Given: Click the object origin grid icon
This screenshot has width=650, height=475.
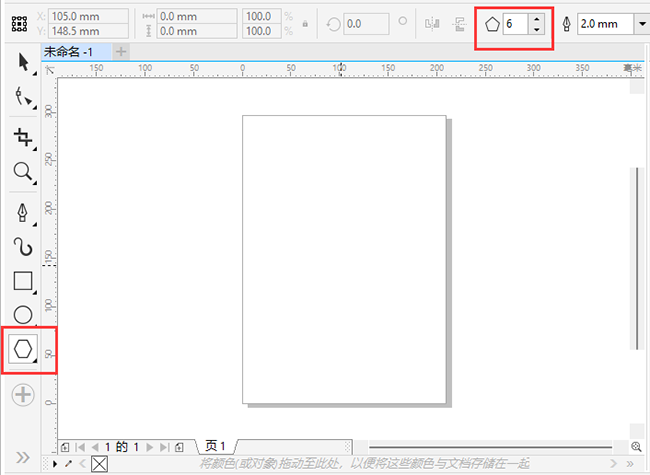Looking at the screenshot, I should 19,24.
